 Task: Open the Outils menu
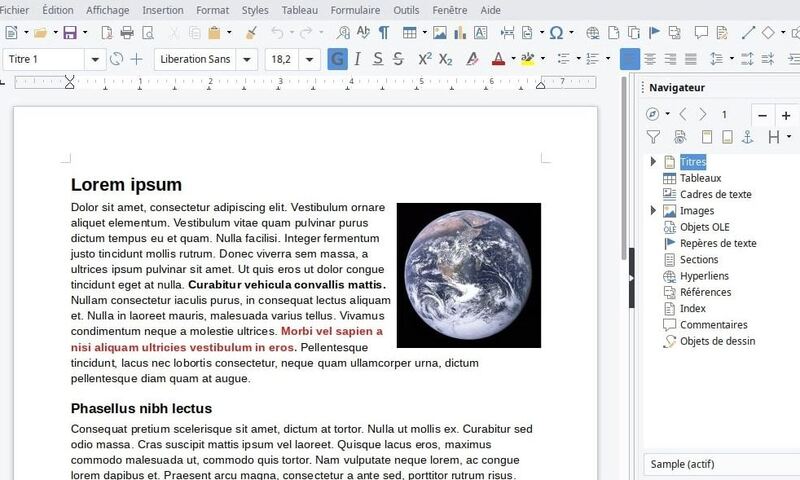pos(406,10)
